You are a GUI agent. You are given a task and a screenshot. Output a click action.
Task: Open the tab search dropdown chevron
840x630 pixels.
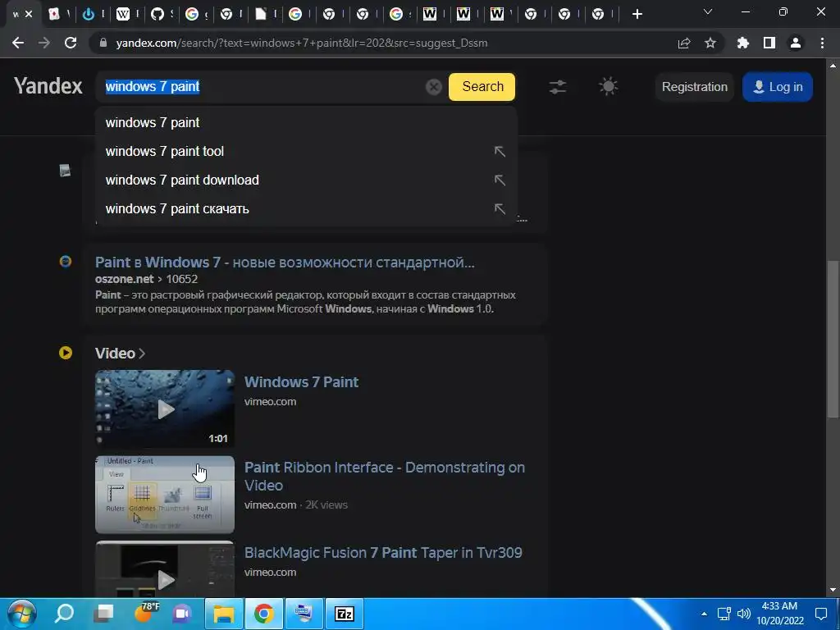[x=708, y=11]
